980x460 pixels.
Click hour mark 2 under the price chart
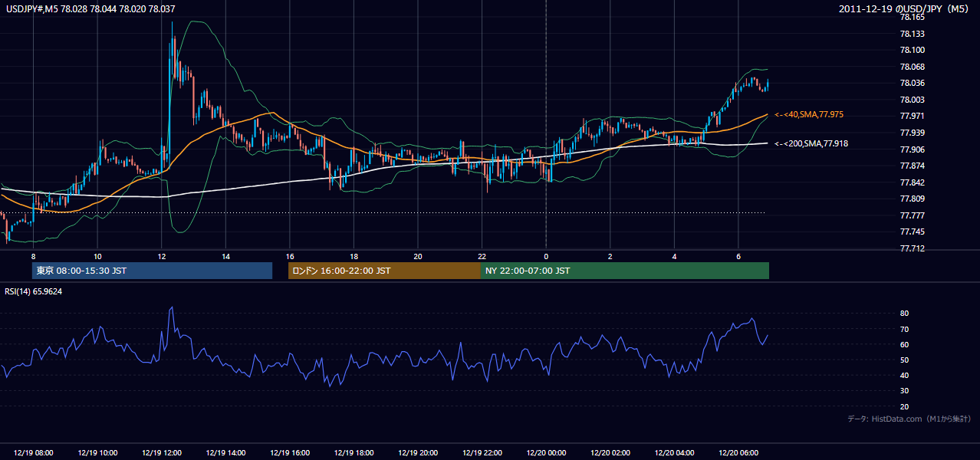[x=610, y=256]
